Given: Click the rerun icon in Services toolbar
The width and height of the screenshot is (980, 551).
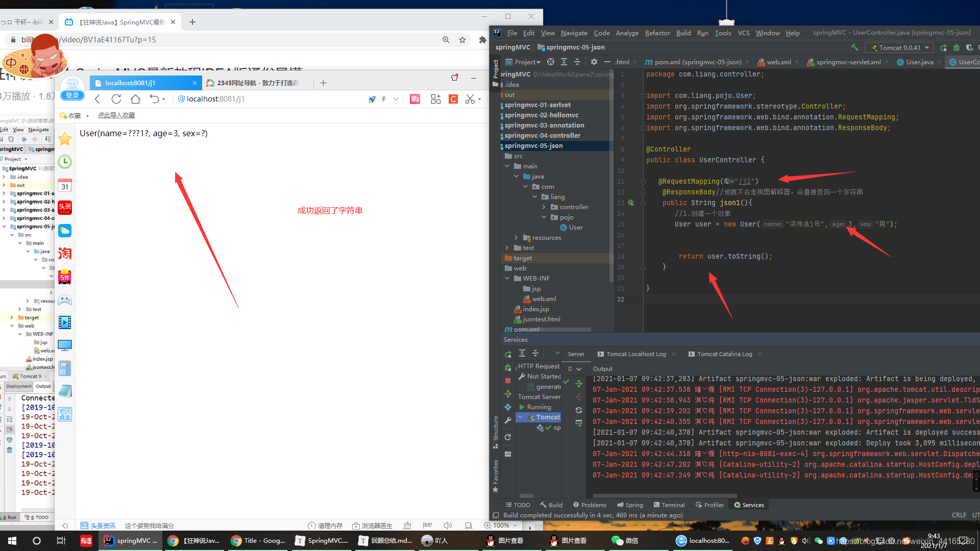Looking at the screenshot, I should [x=508, y=354].
